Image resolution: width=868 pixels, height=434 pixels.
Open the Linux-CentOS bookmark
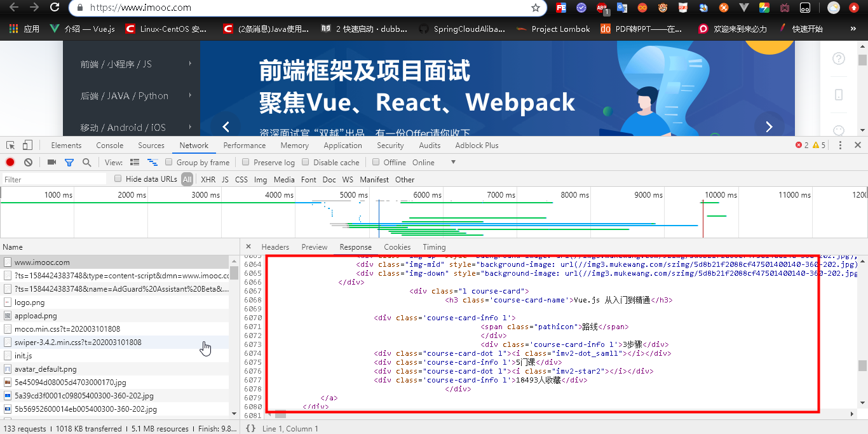pos(166,29)
